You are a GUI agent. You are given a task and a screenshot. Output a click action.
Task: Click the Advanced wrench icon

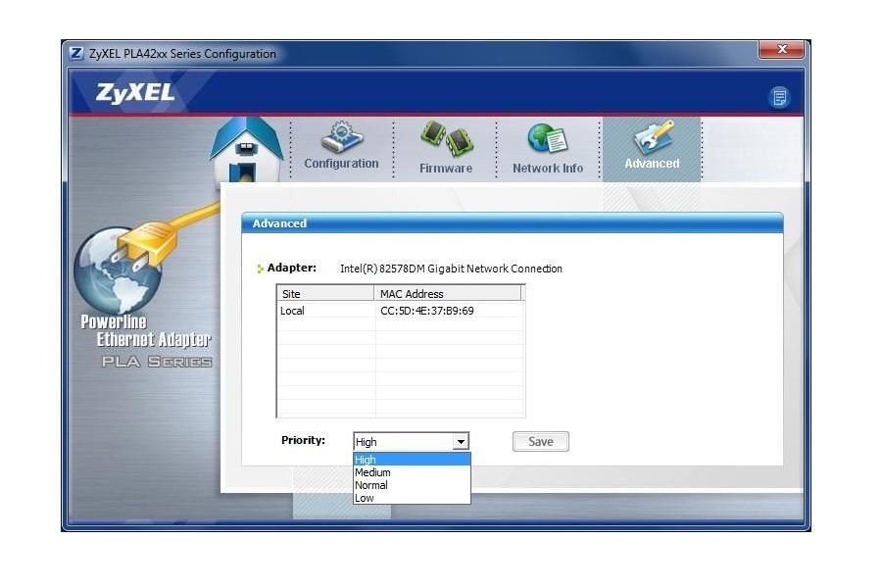pos(653,136)
